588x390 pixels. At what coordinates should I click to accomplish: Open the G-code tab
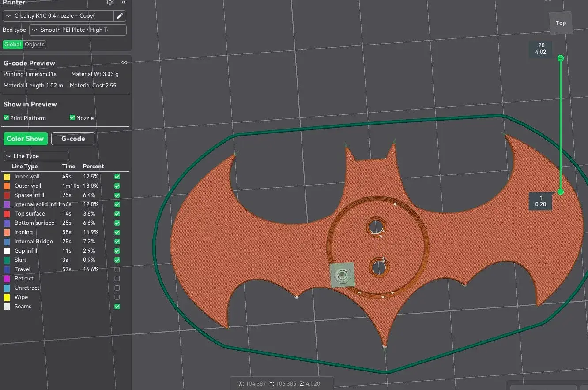[x=73, y=139]
